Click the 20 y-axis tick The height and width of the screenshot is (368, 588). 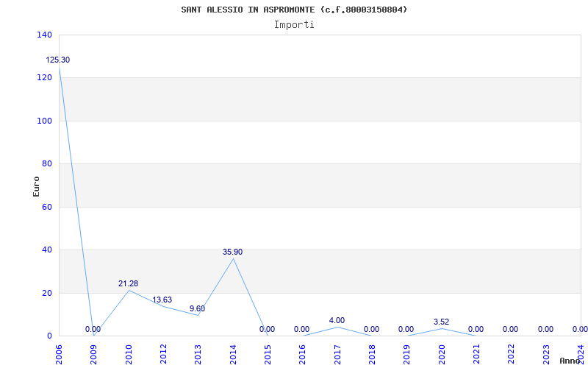point(46,293)
